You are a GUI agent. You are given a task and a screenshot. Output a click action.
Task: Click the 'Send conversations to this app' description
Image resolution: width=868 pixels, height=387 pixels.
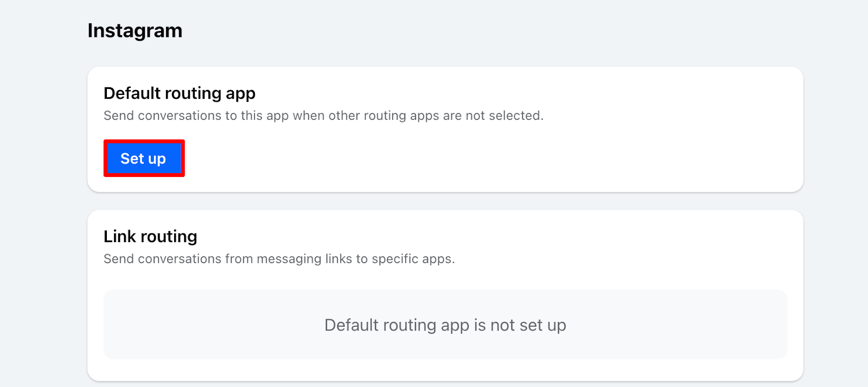pos(323,116)
